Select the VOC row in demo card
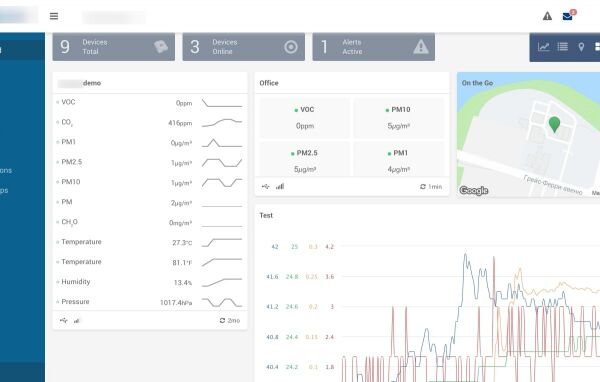Screen dimensions: 600x382 [x=150, y=103]
